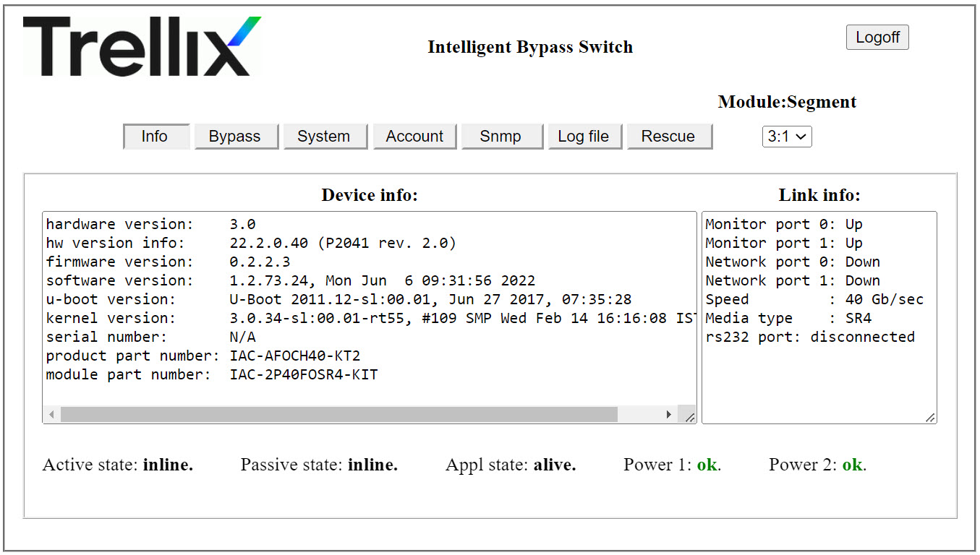
Task: Open the System tab
Action: [325, 137]
